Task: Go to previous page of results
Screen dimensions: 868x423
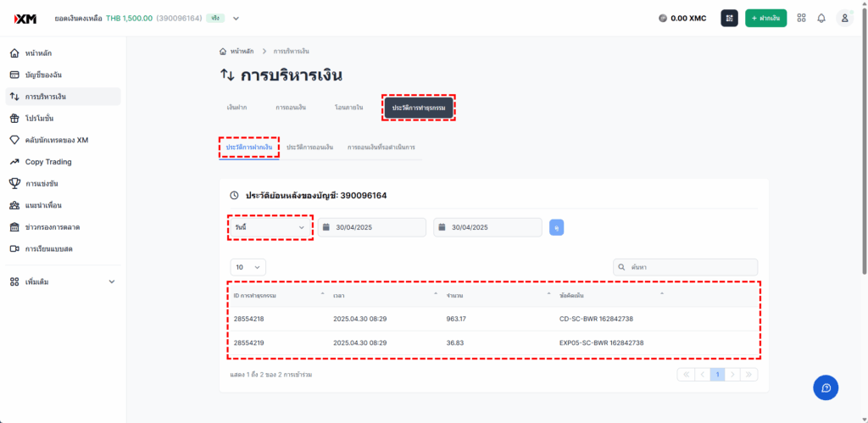Action: pos(702,375)
